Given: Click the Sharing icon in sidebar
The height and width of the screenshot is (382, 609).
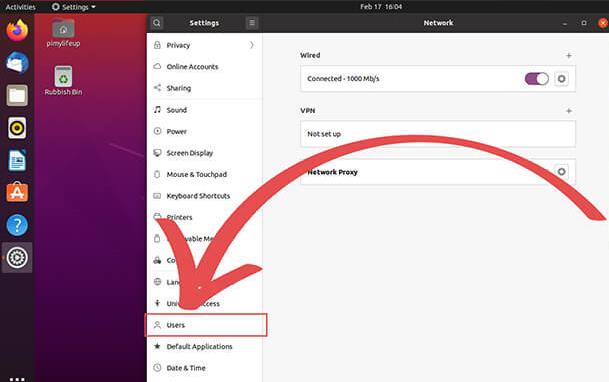Looking at the screenshot, I should 157,88.
